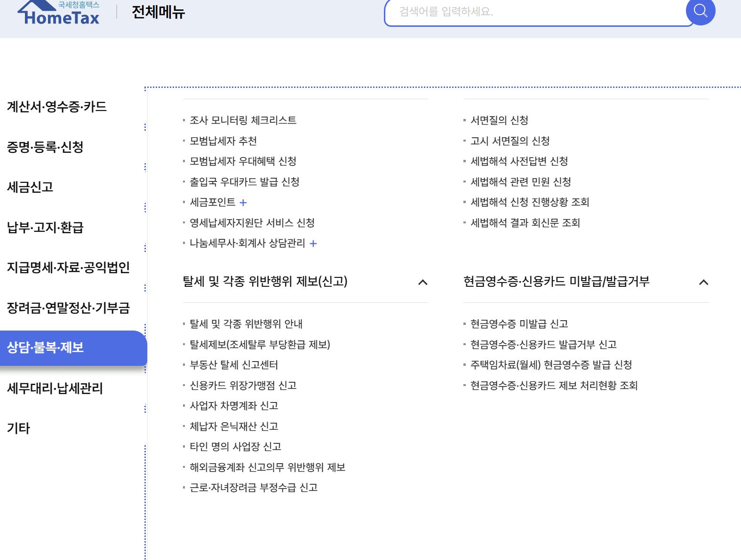The width and height of the screenshot is (741, 560).
Task: Collapse 현금영수증·신용카드 미발급/발급거부 section chevron
Action: coord(703,282)
